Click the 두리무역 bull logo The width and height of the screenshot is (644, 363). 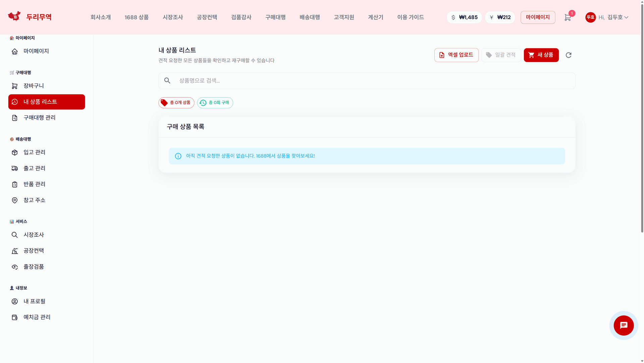[x=14, y=16]
